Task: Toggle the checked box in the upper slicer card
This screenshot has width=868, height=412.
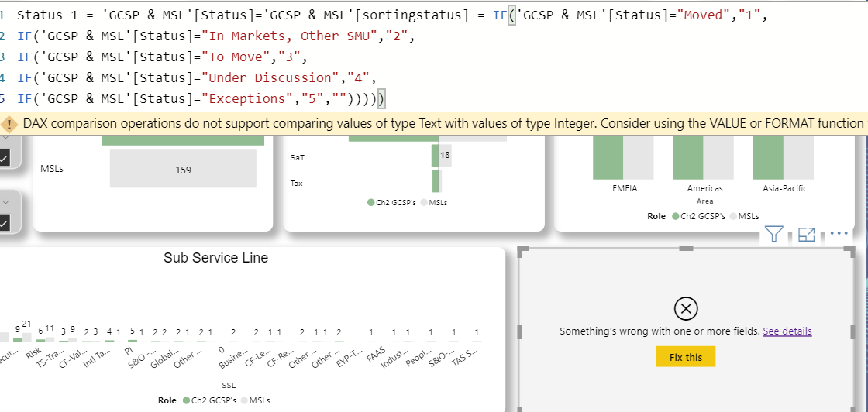Action: [x=4, y=160]
